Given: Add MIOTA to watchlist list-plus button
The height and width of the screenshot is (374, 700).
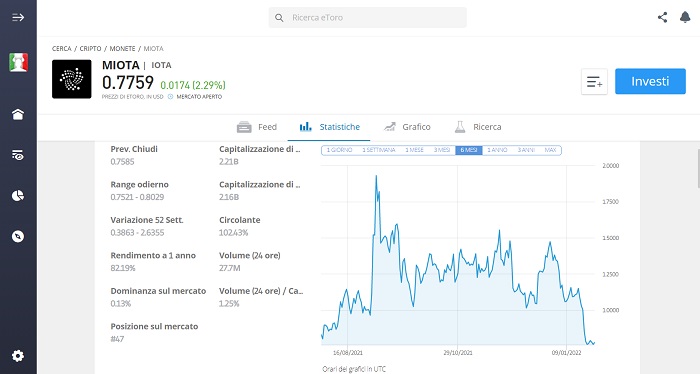Looking at the screenshot, I should pos(594,82).
